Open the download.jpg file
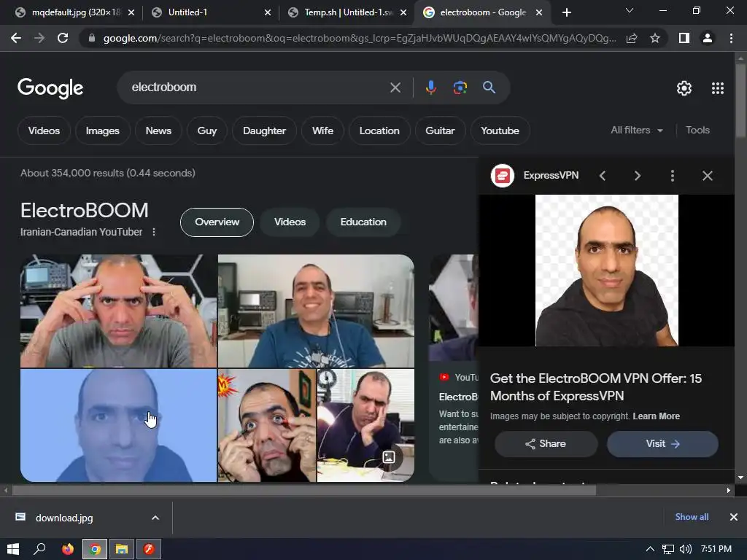Image resolution: width=747 pixels, height=560 pixels. (x=64, y=518)
